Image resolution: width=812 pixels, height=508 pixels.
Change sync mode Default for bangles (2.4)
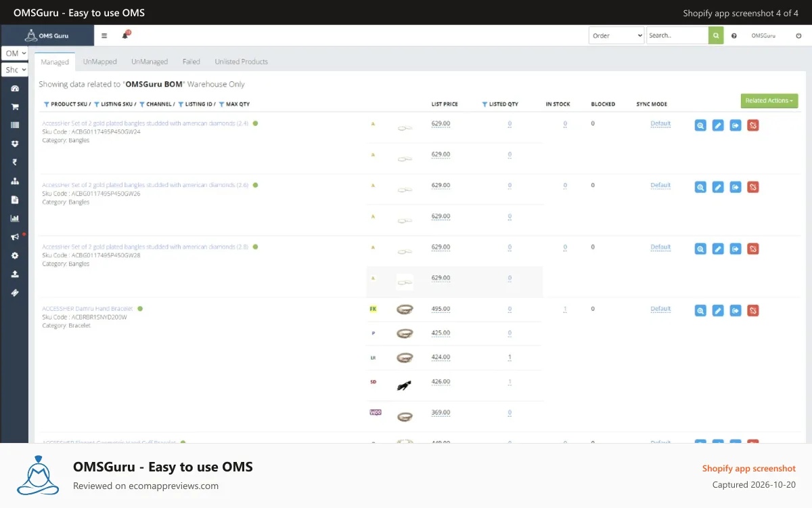[x=660, y=123]
